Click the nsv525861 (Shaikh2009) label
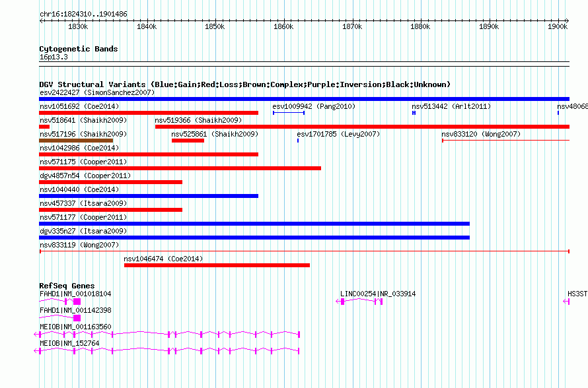The height and width of the screenshot is (388, 588). [x=215, y=134]
